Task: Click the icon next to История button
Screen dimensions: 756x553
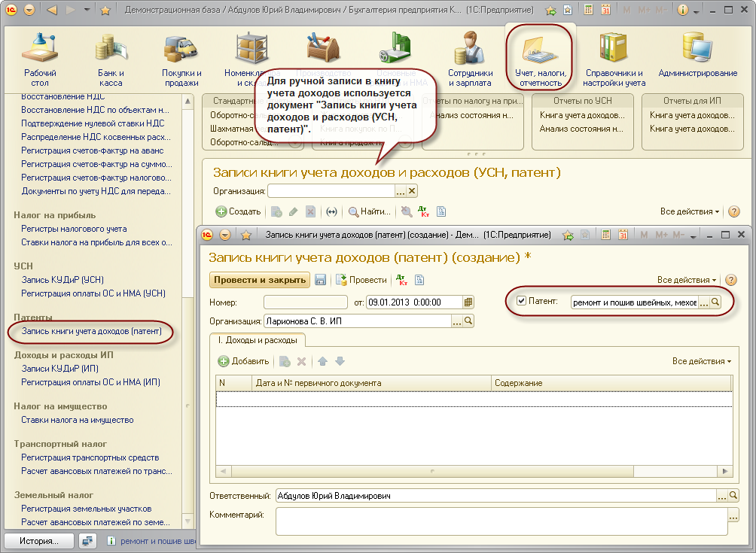Action: pyautogui.click(x=88, y=541)
